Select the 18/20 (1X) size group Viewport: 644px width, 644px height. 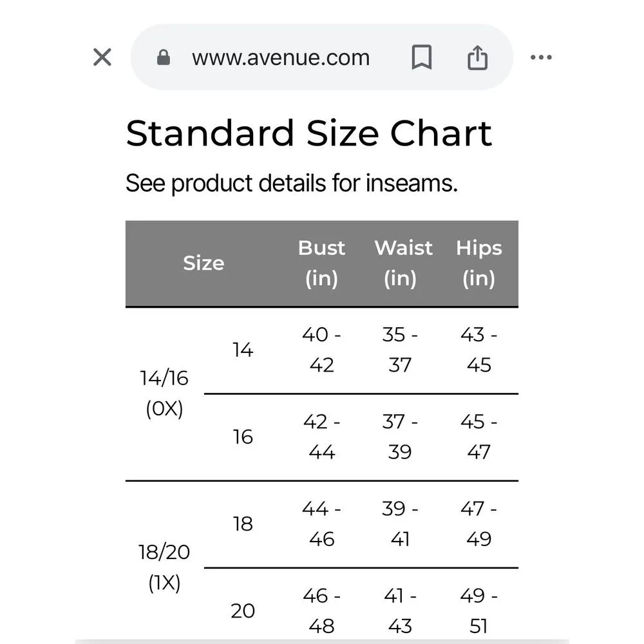(164, 567)
